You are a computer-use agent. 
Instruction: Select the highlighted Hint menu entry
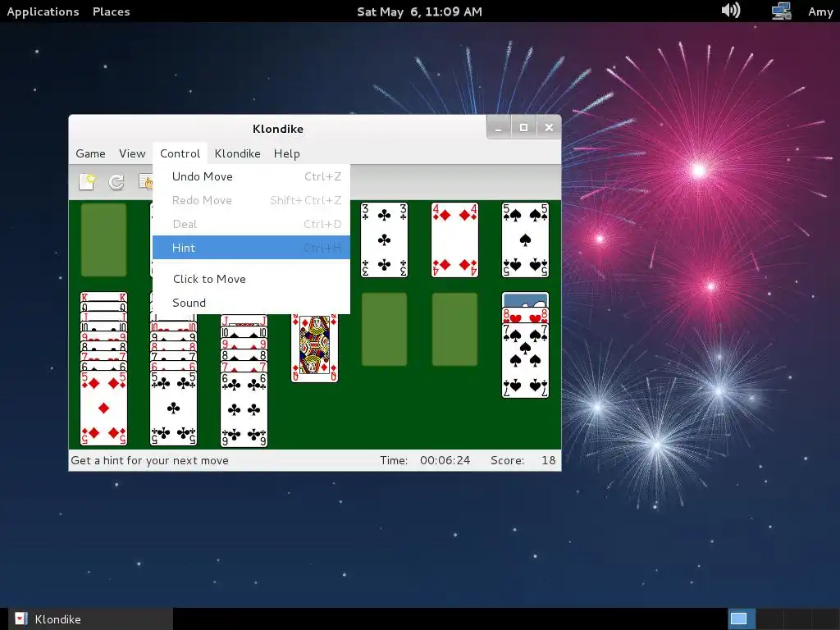(251, 248)
